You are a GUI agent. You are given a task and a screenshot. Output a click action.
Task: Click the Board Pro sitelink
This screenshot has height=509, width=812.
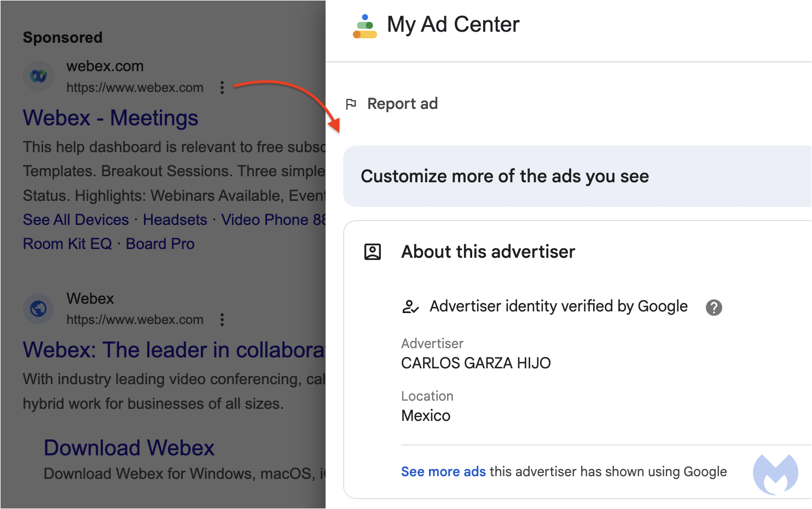click(x=160, y=244)
